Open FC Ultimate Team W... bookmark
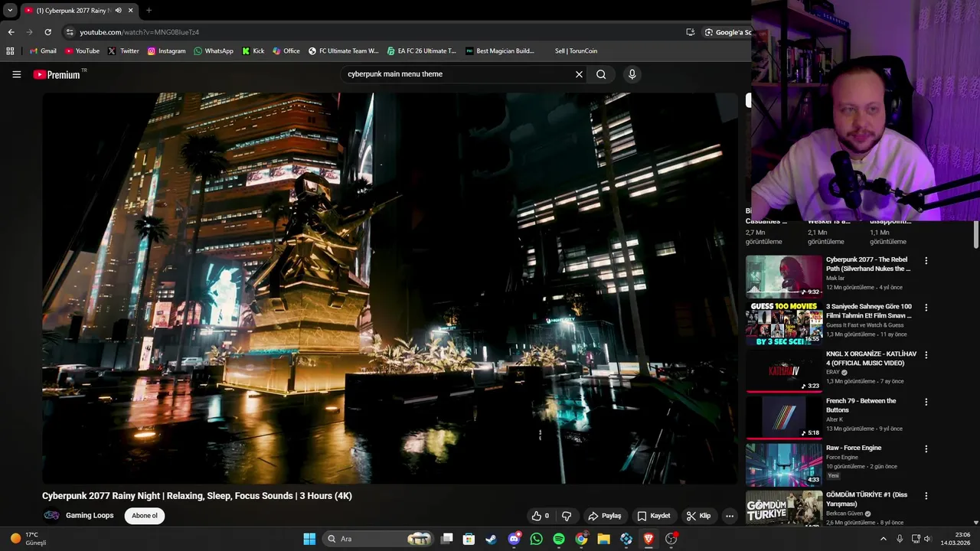The image size is (980, 551). (x=343, y=51)
